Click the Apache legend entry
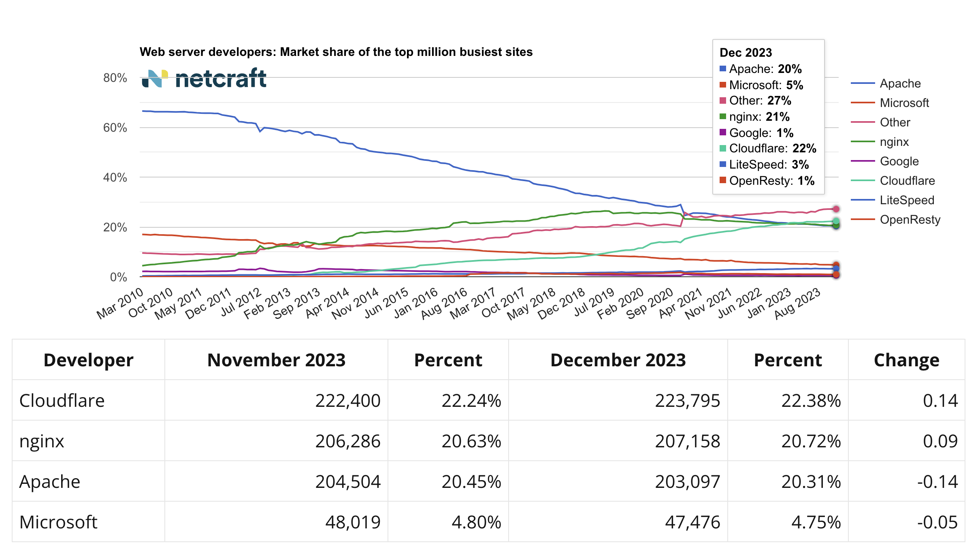The height and width of the screenshot is (560, 980). point(900,83)
